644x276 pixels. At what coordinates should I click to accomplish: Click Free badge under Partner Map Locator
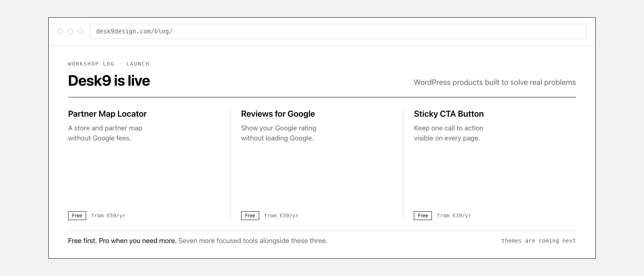(x=77, y=216)
